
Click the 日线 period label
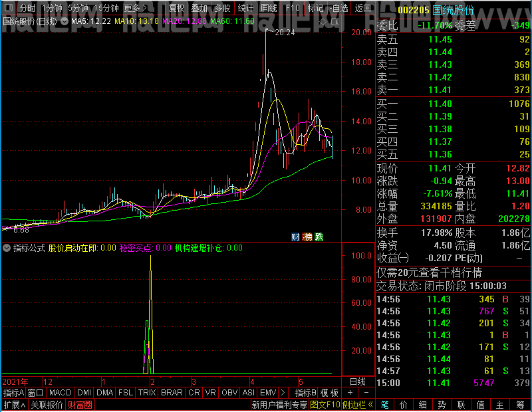click(x=358, y=382)
